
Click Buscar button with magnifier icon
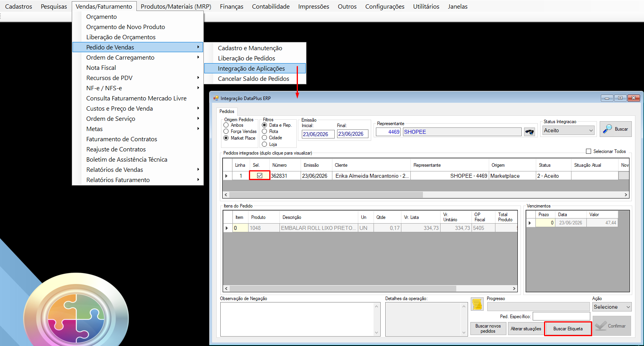coord(615,129)
